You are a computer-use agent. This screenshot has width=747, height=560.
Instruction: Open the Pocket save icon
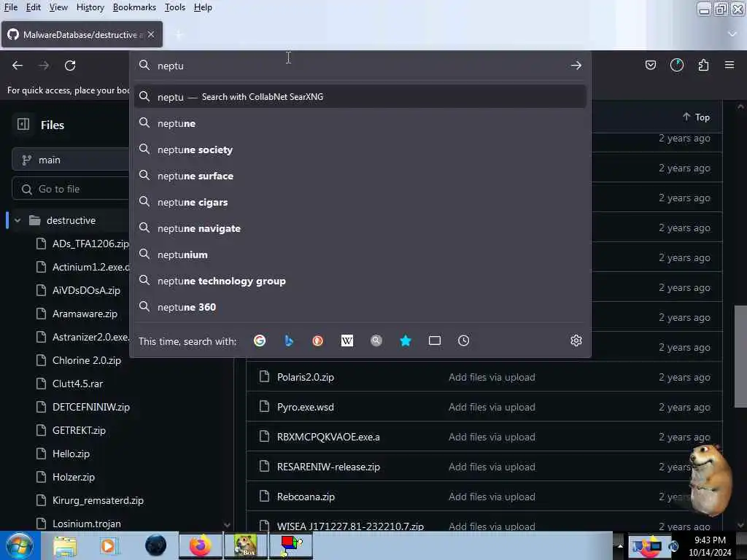coord(650,65)
